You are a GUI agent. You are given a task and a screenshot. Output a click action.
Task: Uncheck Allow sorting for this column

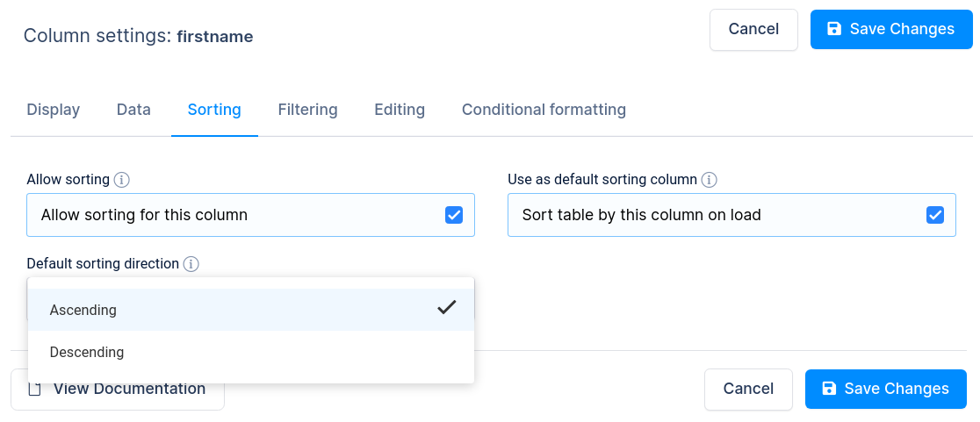454,215
